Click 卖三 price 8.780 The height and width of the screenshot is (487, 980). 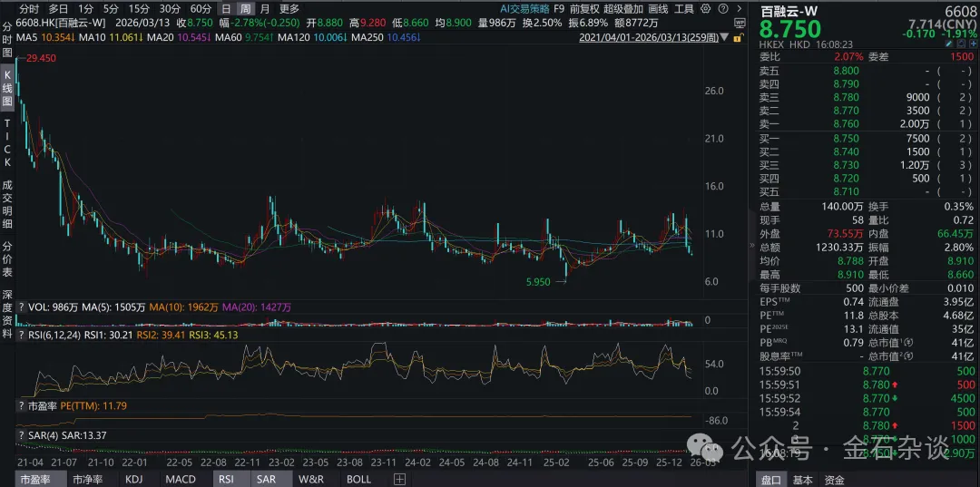(847, 97)
